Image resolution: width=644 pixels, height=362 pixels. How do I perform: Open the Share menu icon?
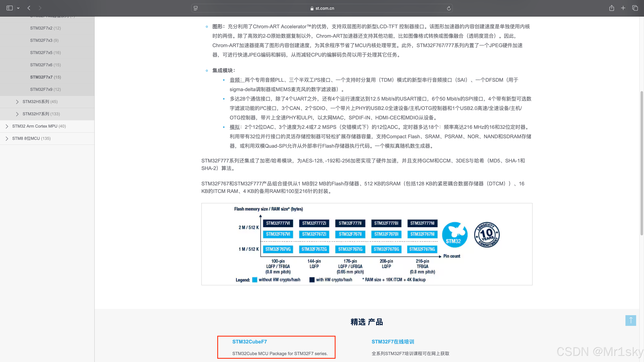point(611,8)
